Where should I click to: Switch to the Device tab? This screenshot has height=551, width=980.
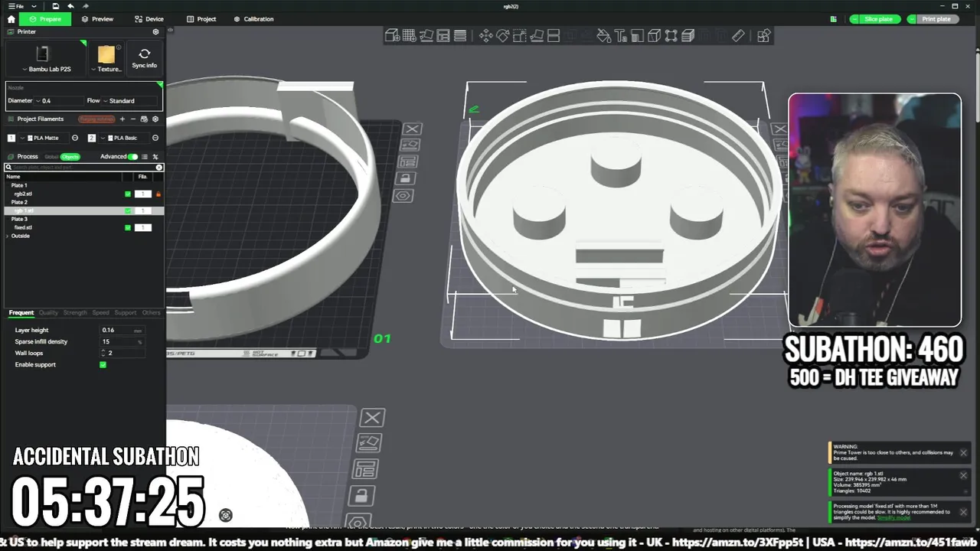click(149, 19)
